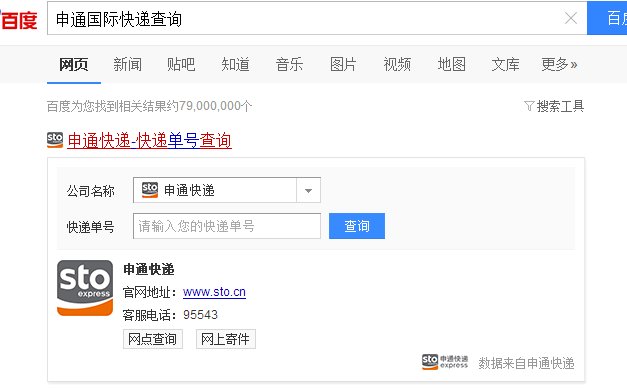The width and height of the screenshot is (627, 388).
Task: Click the blue 查询 button
Action: pyautogui.click(x=357, y=226)
